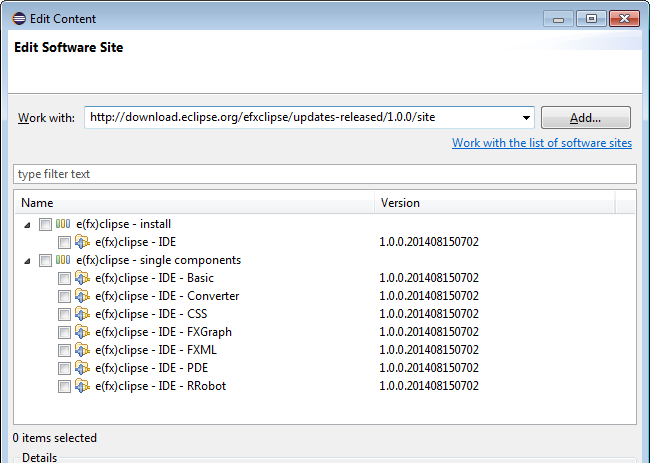This screenshot has width=650, height=463.
Task: Click the feature icon for IDE - Basic
Action: (82, 278)
